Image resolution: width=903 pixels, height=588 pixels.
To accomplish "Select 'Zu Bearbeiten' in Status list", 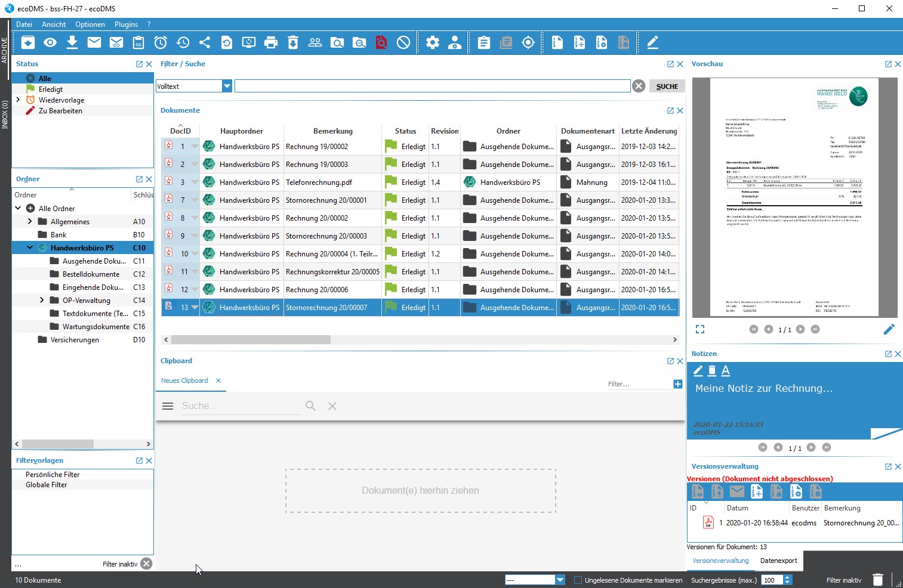I will pyautogui.click(x=60, y=110).
